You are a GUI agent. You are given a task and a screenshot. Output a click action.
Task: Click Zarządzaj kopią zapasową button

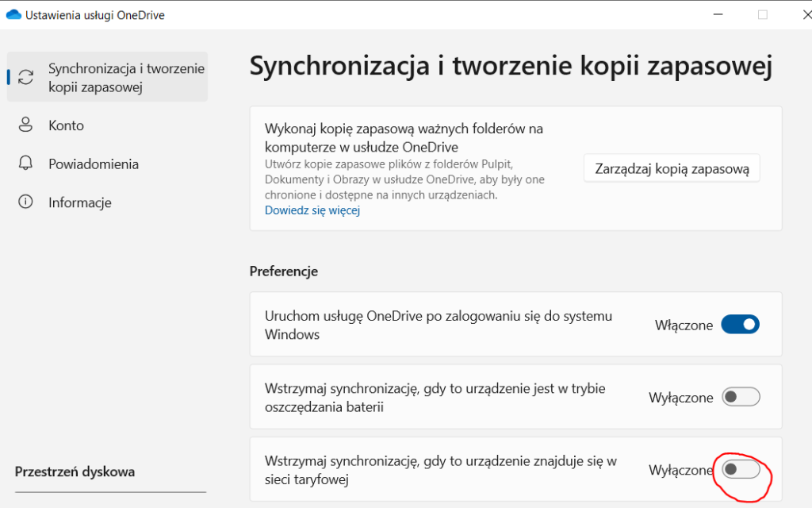pos(672,168)
